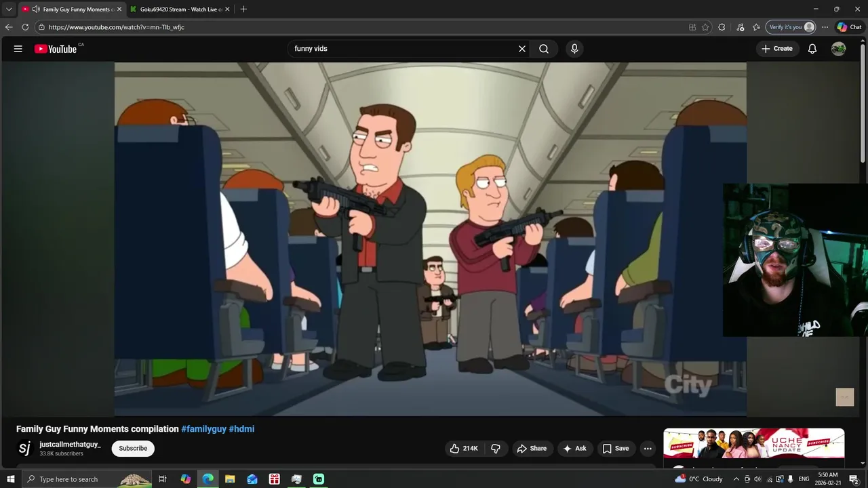Open Task View on the taskbar
The height and width of the screenshot is (488, 868).
click(163, 479)
